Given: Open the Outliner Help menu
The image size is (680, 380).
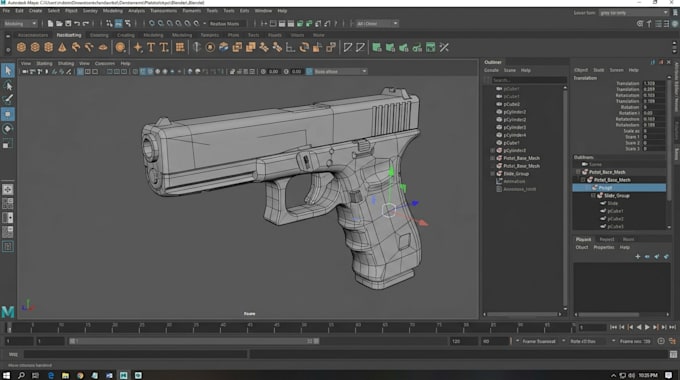Looking at the screenshot, I should (x=526, y=70).
